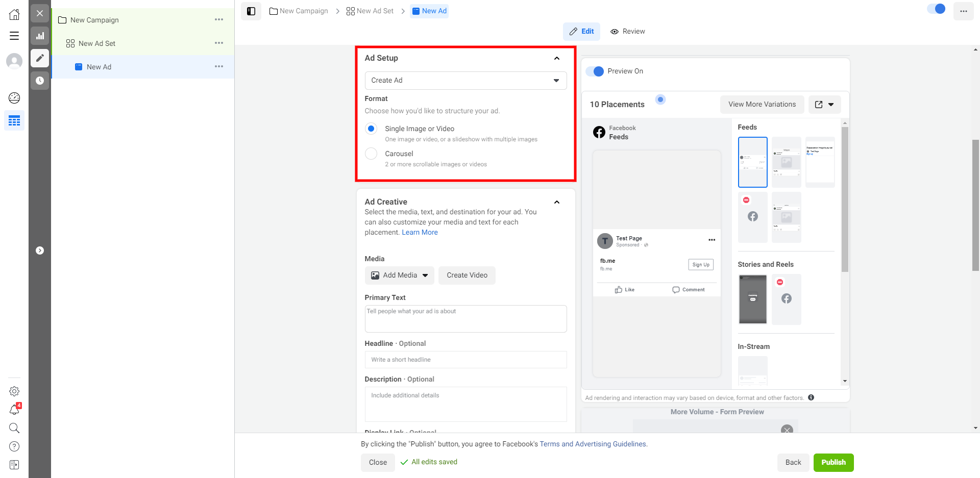
Task: Go to New Campaign breadcrumb
Action: 299,11
